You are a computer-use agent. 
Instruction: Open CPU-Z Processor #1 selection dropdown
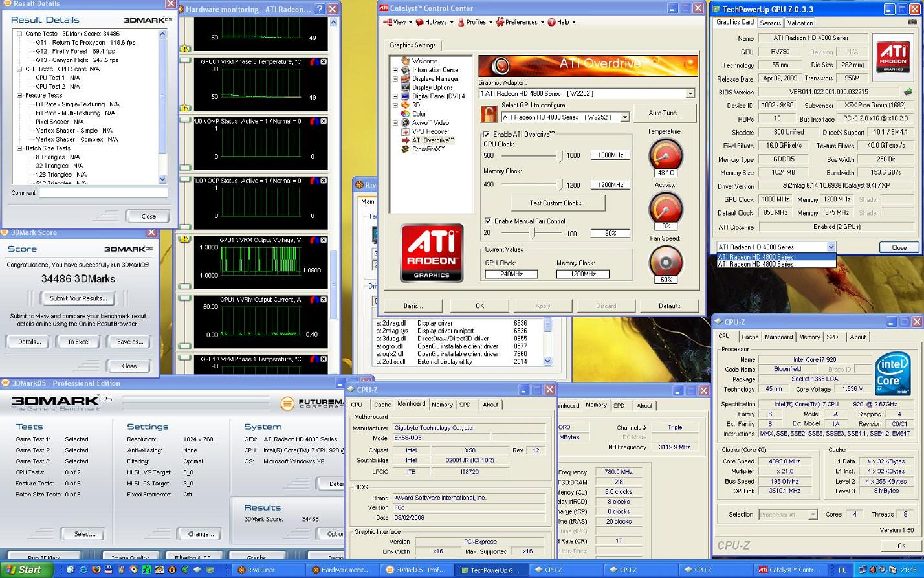(813, 515)
